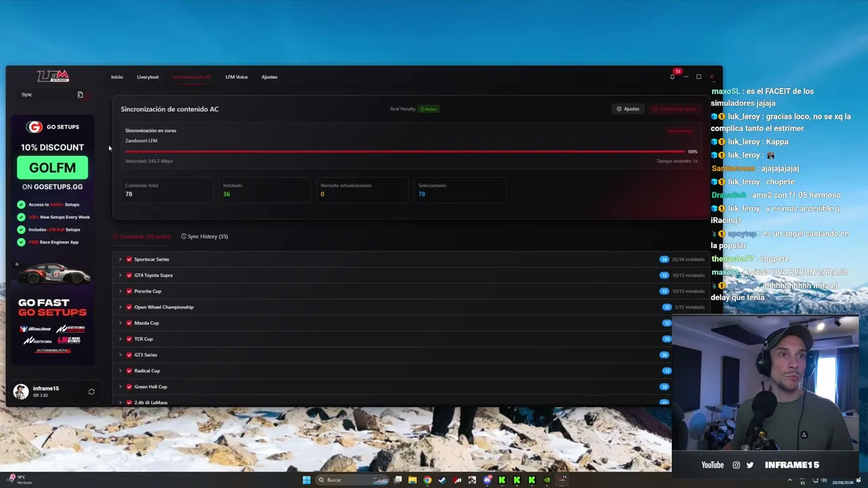Open the Nvidia app from the taskbar

coord(547,480)
